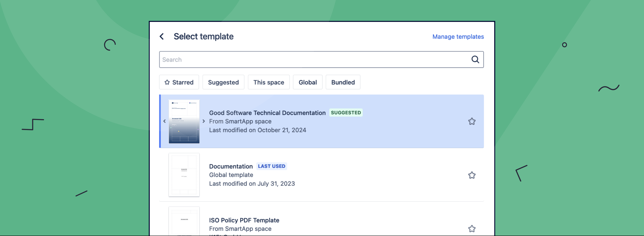This screenshot has width=644, height=236.
Task: Toggle the Starred filter on
Action: pos(179,82)
